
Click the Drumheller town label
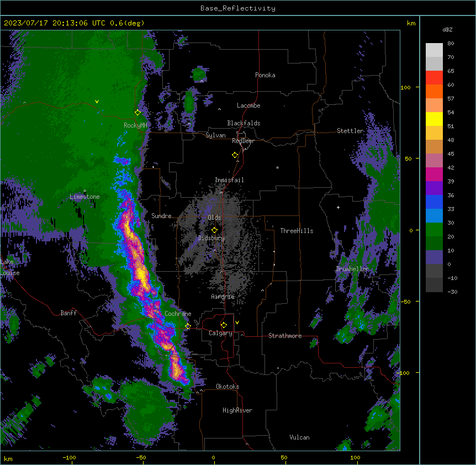click(352, 269)
